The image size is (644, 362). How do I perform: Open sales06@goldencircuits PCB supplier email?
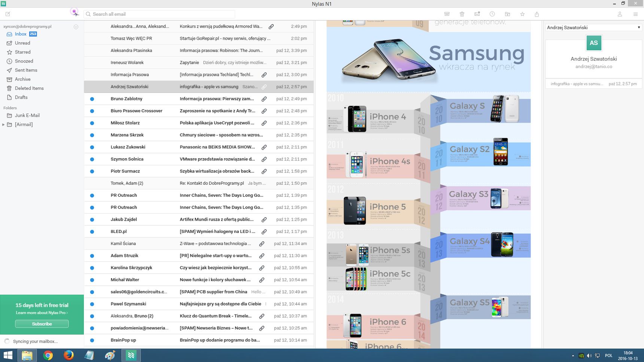tap(199, 292)
